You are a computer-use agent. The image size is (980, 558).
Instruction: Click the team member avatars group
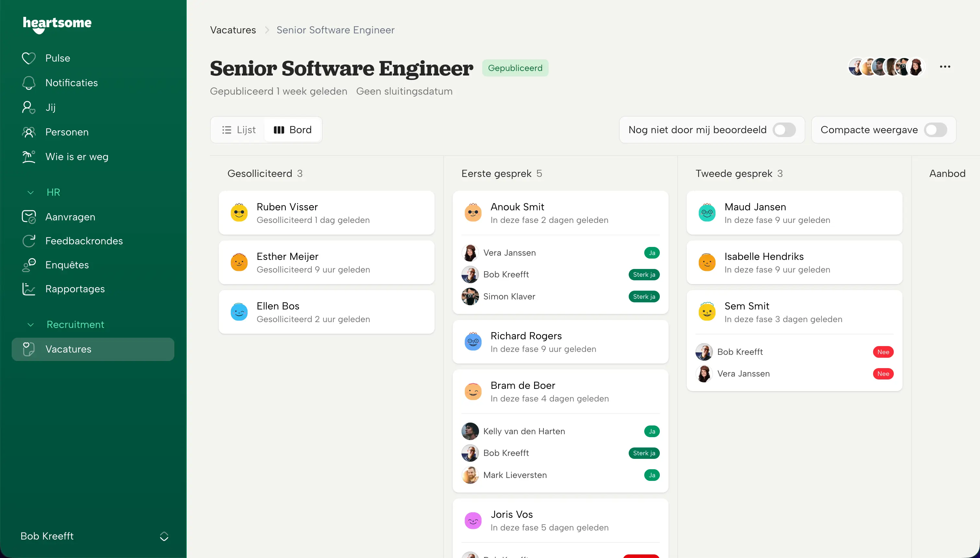(886, 67)
